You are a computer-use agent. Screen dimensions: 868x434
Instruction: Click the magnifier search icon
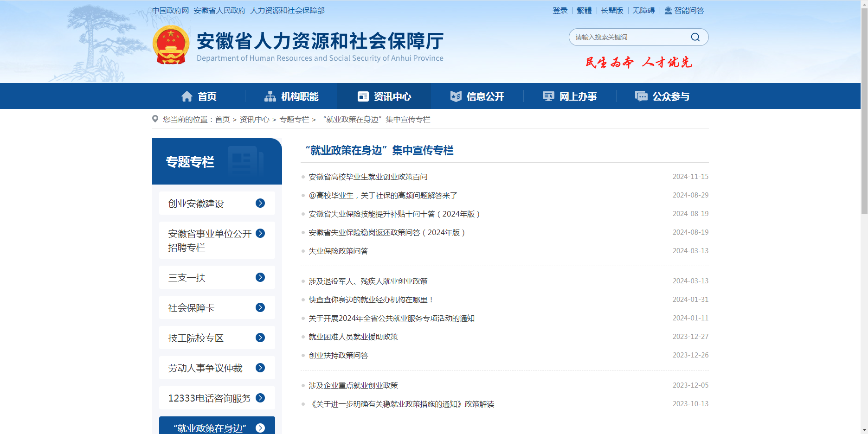pos(695,37)
